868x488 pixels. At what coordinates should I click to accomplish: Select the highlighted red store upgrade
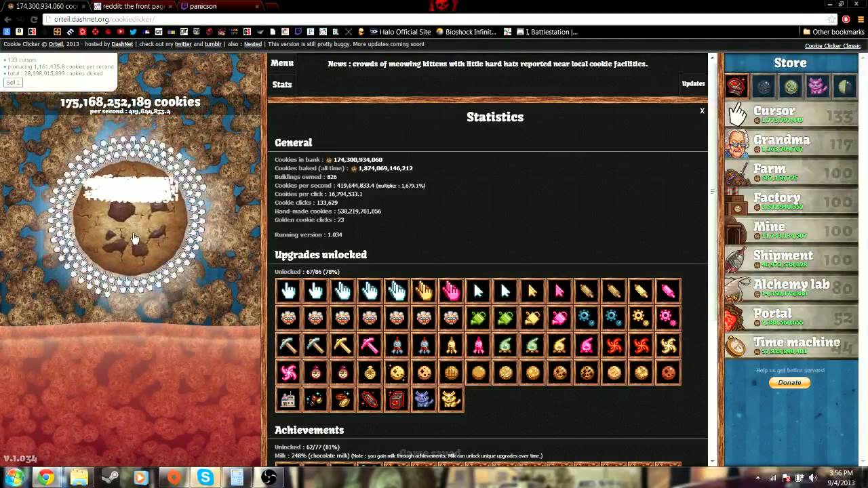736,87
